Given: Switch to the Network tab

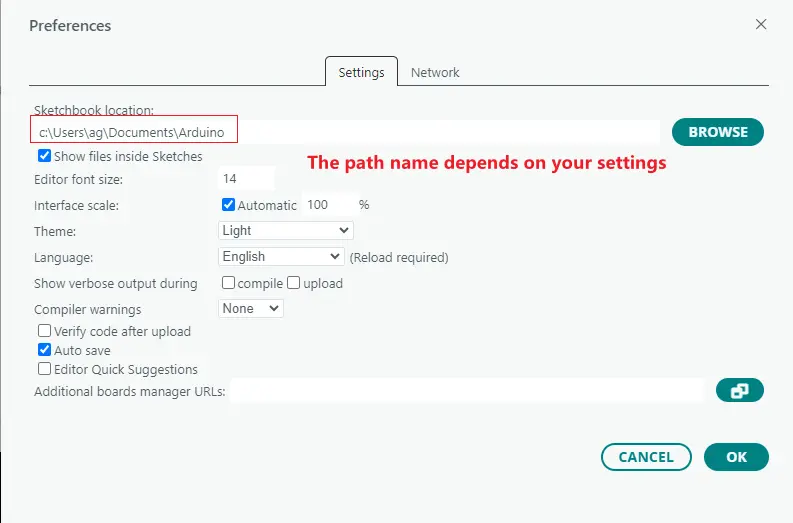Looking at the screenshot, I should [x=435, y=72].
